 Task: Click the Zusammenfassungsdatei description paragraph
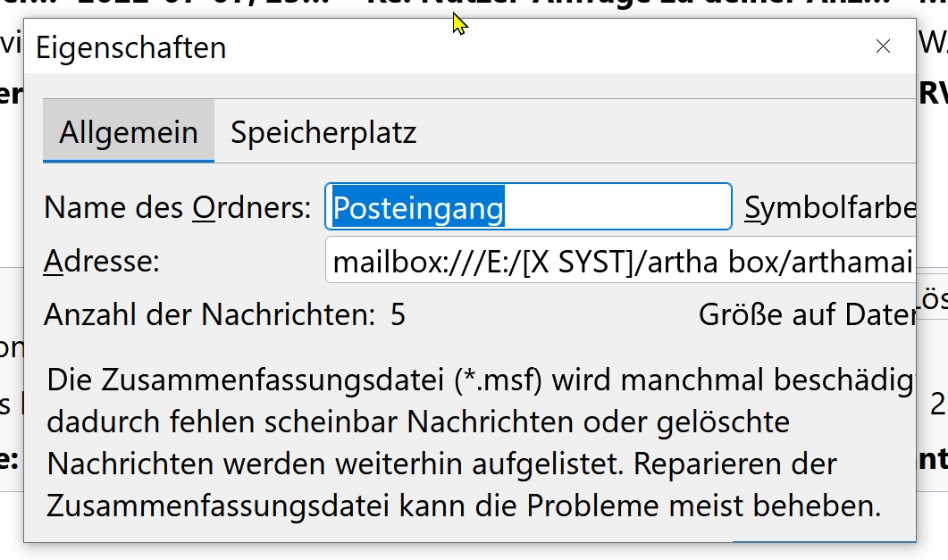pyautogui.click(x=465, y=442)
